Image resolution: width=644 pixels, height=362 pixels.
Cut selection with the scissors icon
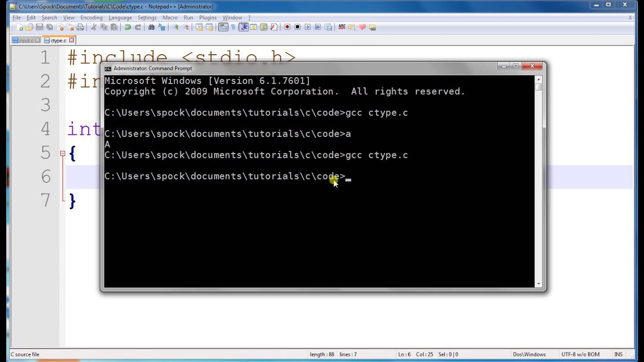94,27
